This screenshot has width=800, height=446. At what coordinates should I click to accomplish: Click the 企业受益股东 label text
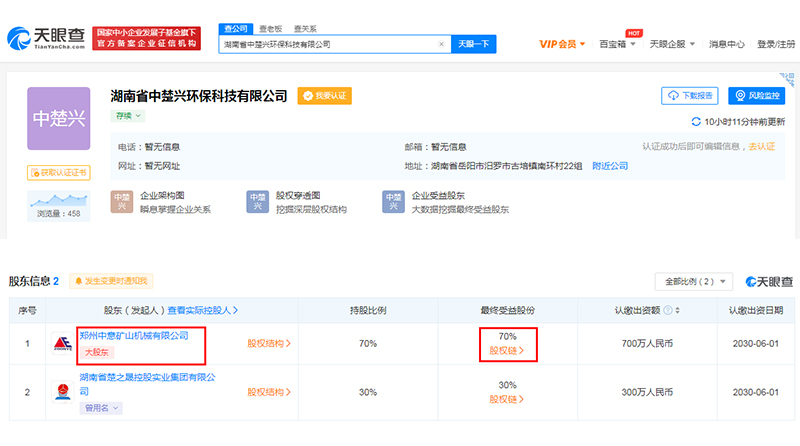[x=438, y=195]
